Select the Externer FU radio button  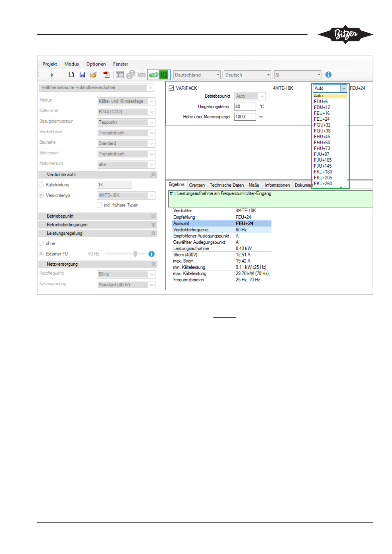(x=41, y=254)
